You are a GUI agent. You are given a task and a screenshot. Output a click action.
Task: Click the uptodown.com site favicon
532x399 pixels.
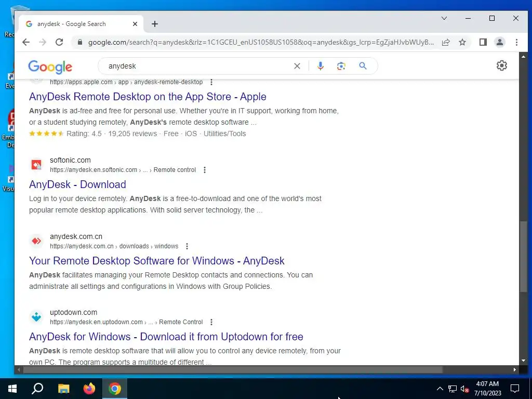[36, 317]
